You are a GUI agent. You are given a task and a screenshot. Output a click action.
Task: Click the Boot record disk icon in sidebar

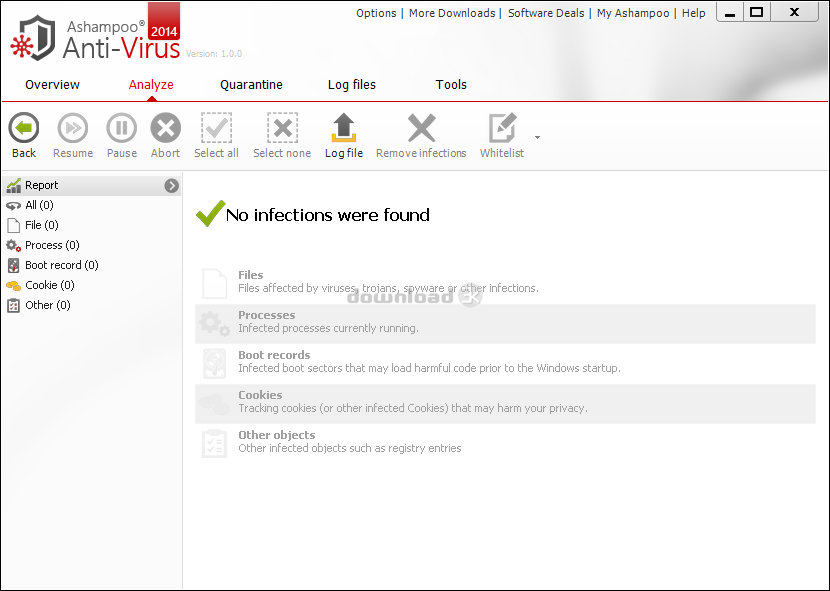14,265
